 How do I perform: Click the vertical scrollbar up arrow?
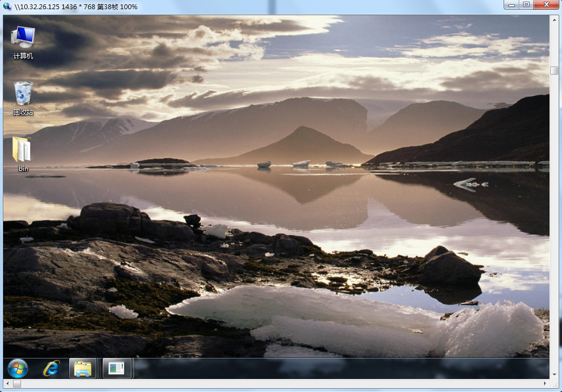click(x=554, y=19)
